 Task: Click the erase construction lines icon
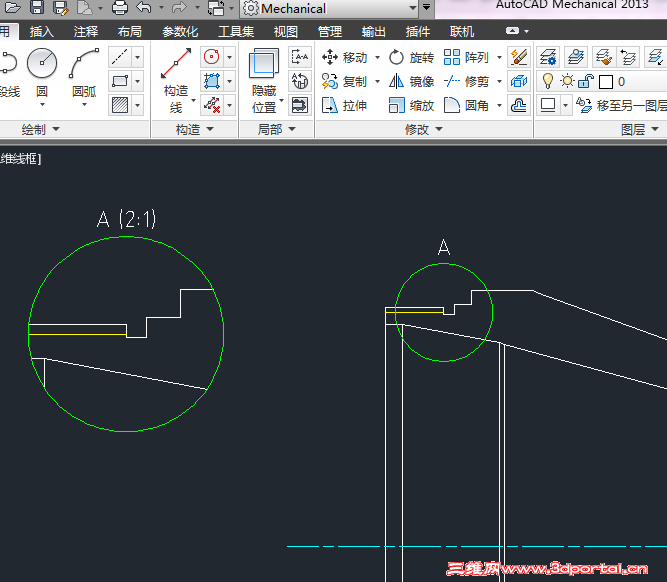pos(211,105)
